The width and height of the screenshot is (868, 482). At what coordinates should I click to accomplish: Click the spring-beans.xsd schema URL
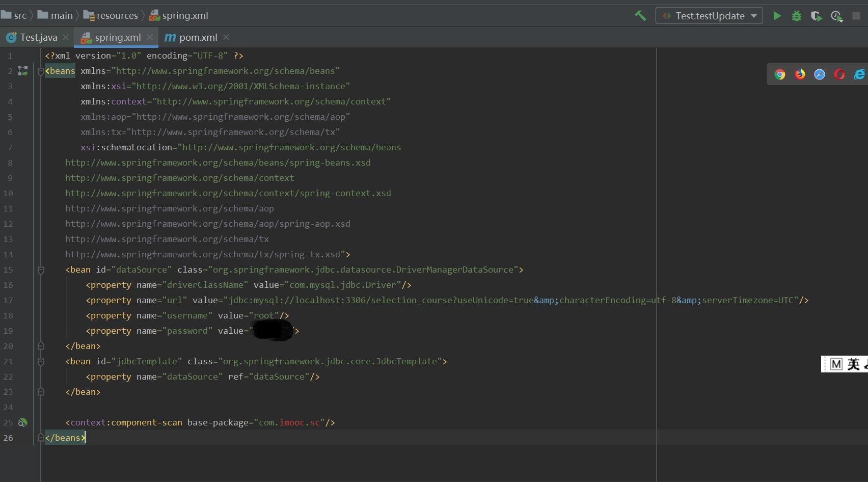(x=218, y=163)
